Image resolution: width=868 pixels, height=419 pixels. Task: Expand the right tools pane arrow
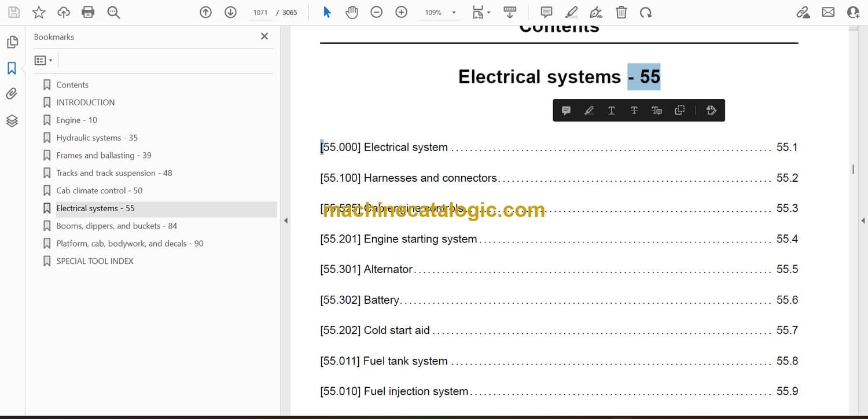863,220
